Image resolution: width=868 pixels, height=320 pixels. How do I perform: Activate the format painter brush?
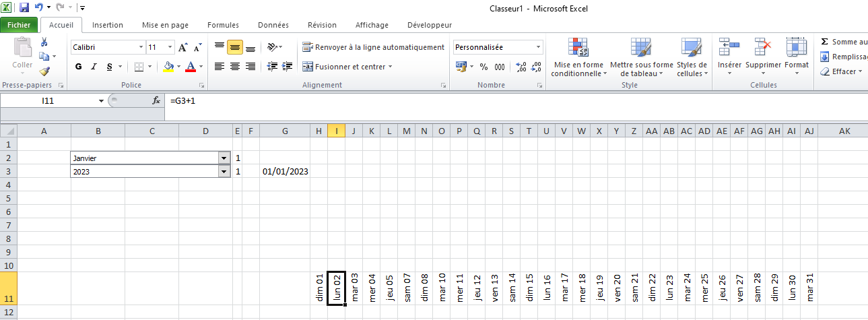44,71
